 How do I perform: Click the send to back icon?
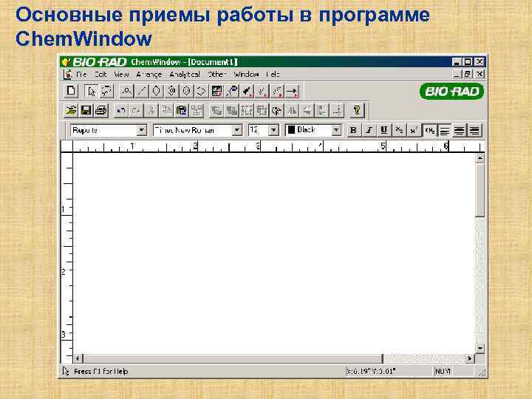[232, 111]
